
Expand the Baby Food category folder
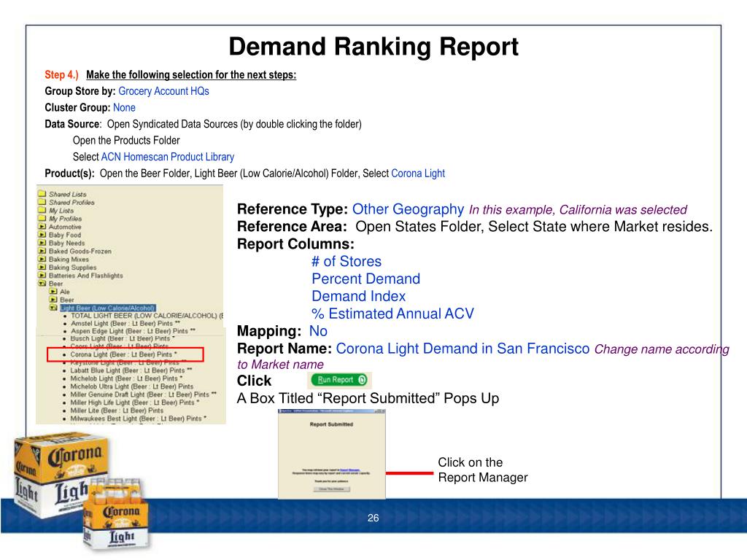[42, 235]
